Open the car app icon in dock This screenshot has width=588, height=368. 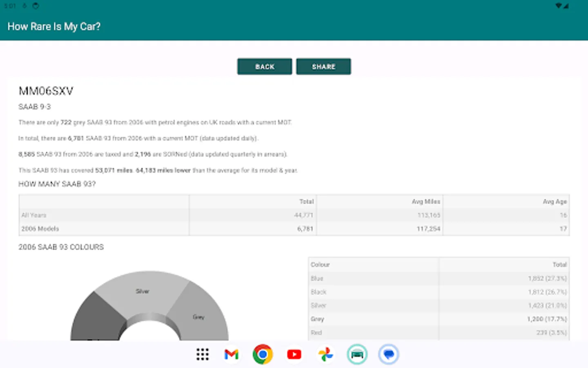point(357,354)
